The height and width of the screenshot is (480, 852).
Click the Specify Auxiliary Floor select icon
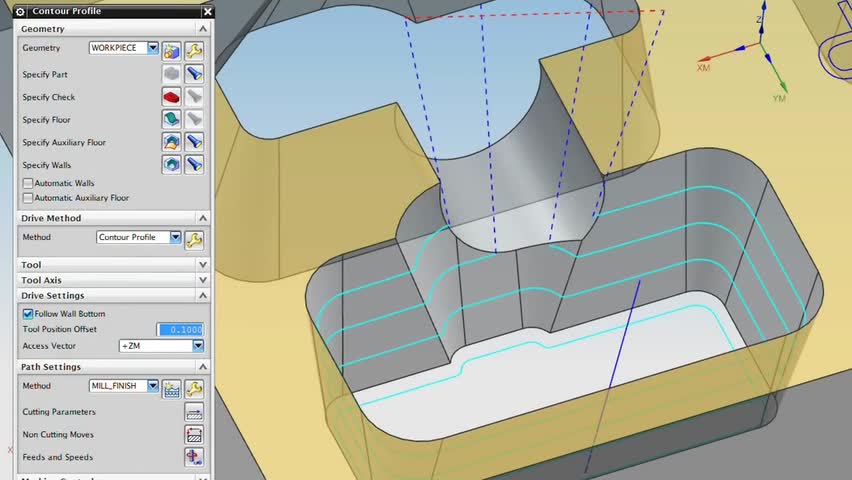pyautogui.click(x=171, y=142)
